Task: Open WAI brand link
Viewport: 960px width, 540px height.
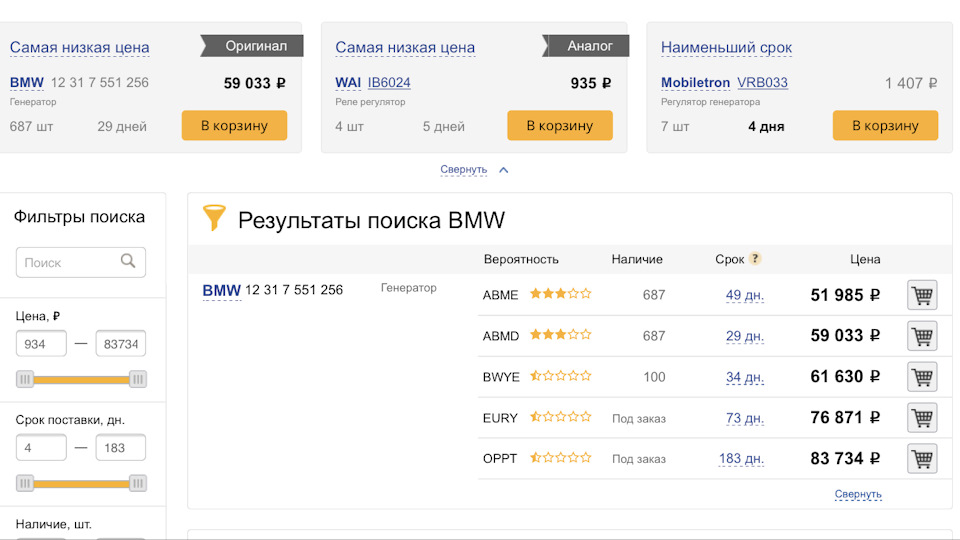Action: 348,83
